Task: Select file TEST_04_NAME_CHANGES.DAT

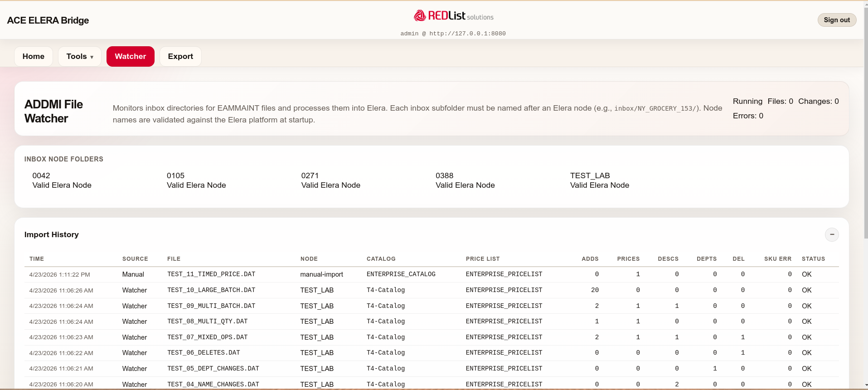Action: 213,385
